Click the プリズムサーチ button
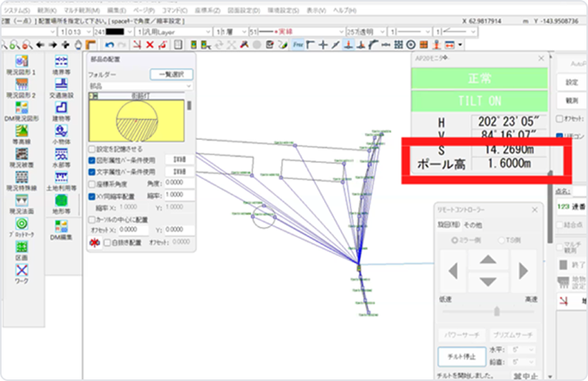Viewport: 588px width, 381px height. click(x=513, y=334)
